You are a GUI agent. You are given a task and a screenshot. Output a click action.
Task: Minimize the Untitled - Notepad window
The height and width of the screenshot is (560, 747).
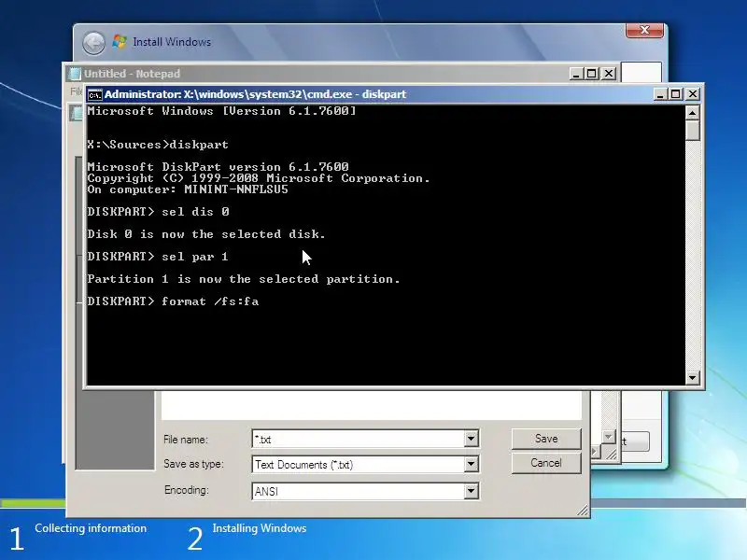(576, 74)
